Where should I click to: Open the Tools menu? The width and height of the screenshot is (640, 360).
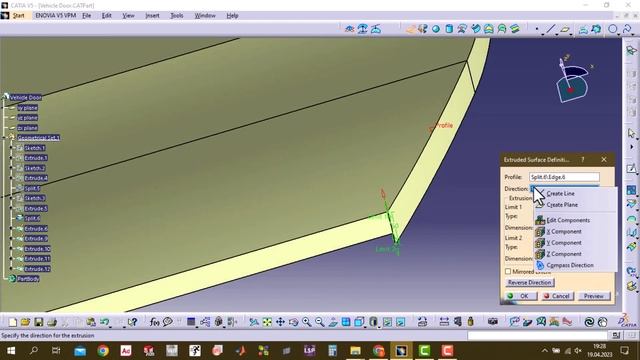(176, 16)
